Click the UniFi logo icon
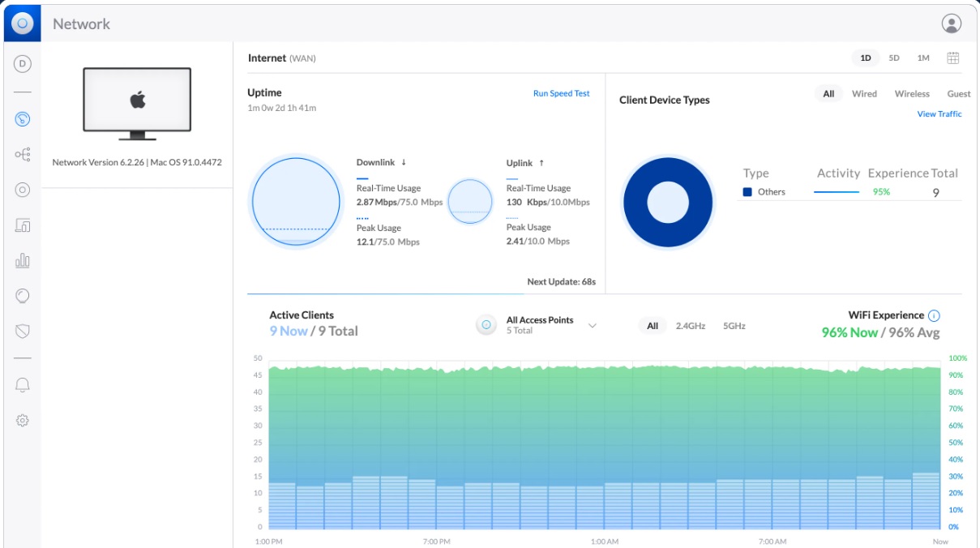This screenshot has width=980, height=548. click(22, 24)
